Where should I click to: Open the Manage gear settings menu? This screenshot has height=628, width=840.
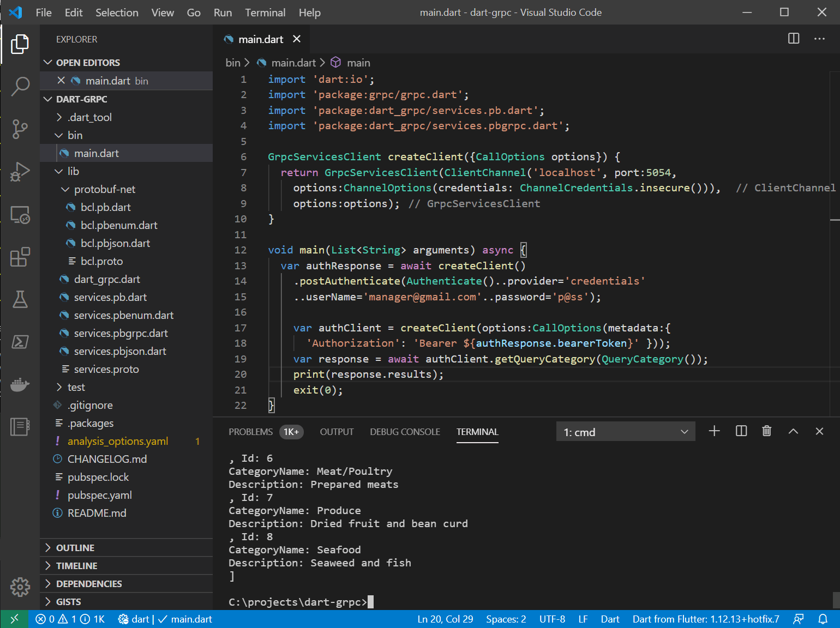click(x=20, y=587)
